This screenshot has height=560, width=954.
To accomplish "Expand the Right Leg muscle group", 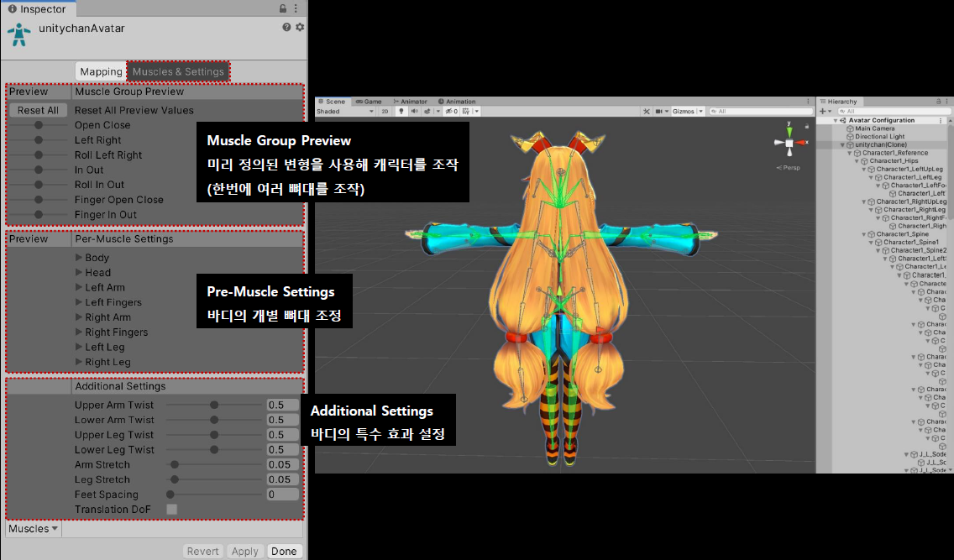I will click(x=78, y=361).
